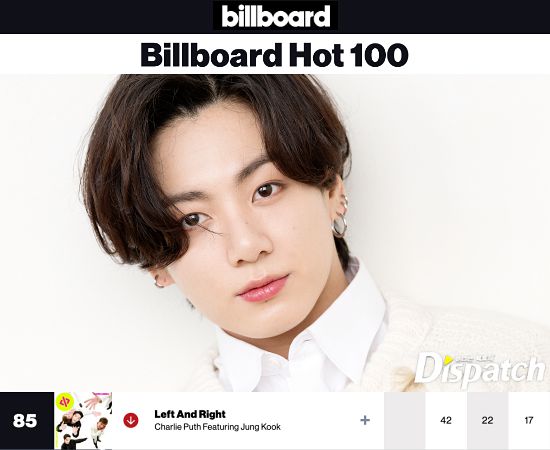Image resolution: width=550 pixels, height=450 pixels.
Task: Click the silver hoop earring in the photo
Action: click(340, 226)
